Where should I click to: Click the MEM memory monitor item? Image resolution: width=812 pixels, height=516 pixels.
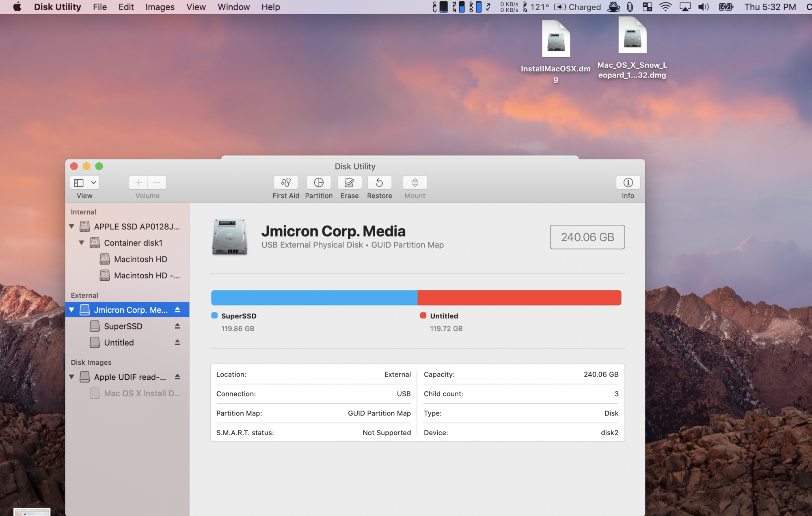click(x=458, y=7)
